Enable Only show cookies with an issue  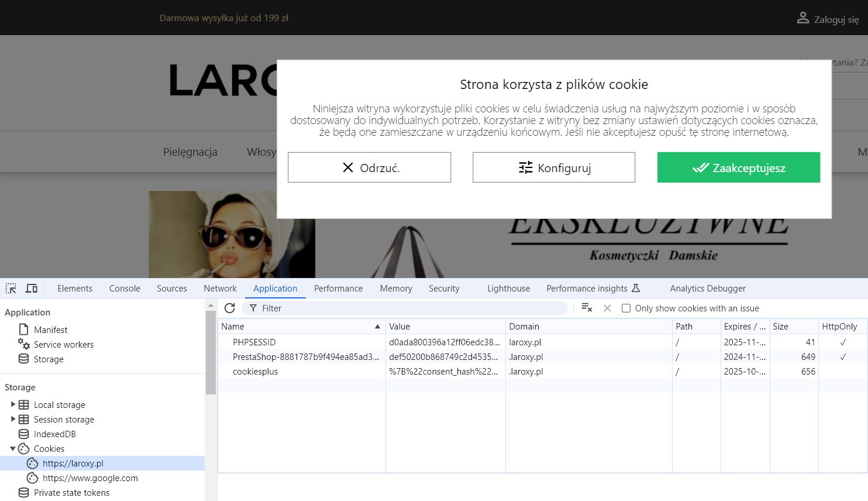tap(626, 308)
